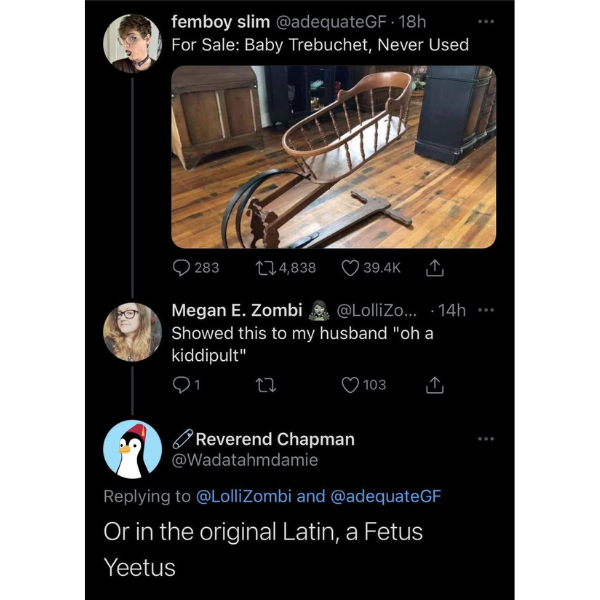Follow the @adequateGF mention link
Screen dimensions: 600x600
click(x=385, y=496)
